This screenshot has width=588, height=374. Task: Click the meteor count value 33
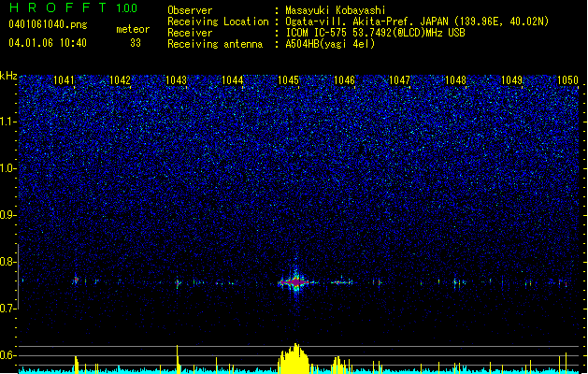pyautogui.click(x=136, y=43)
